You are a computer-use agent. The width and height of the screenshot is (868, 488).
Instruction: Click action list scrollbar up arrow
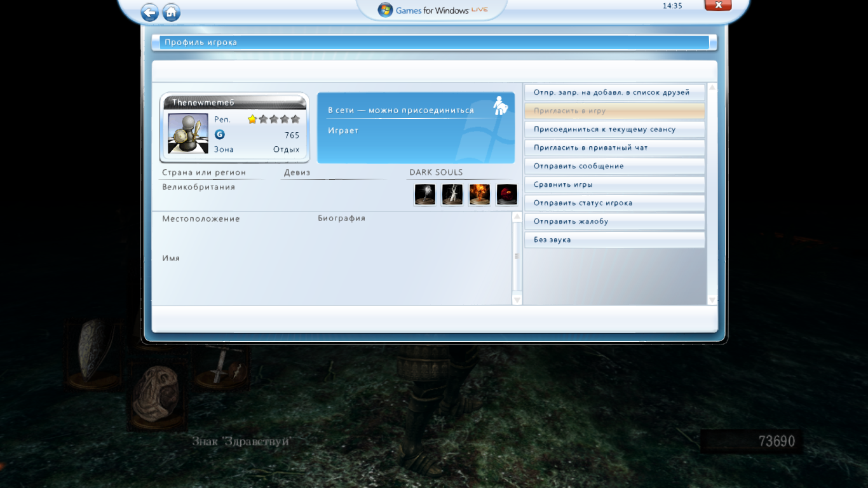712,88
